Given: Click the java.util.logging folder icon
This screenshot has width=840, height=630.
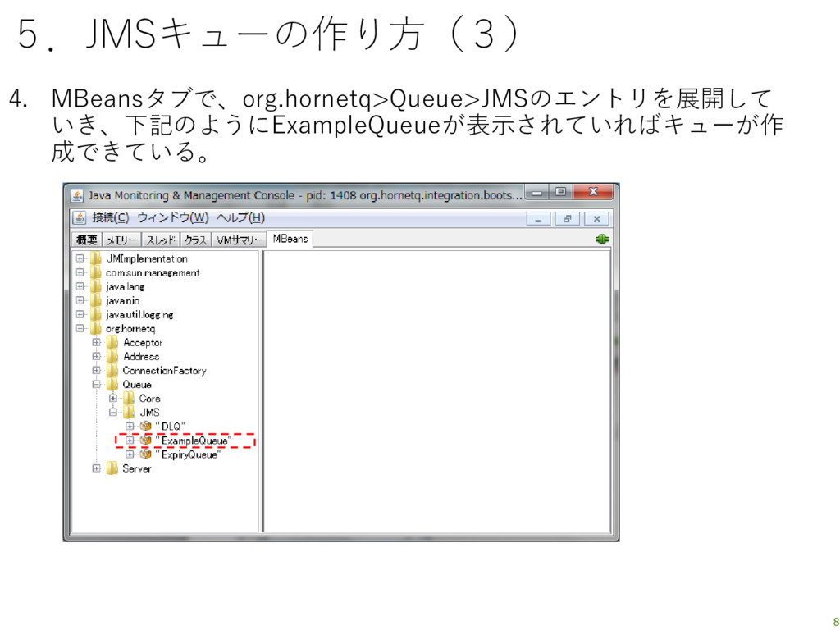Looking at the screenshot, I should [x=96, y=314].
